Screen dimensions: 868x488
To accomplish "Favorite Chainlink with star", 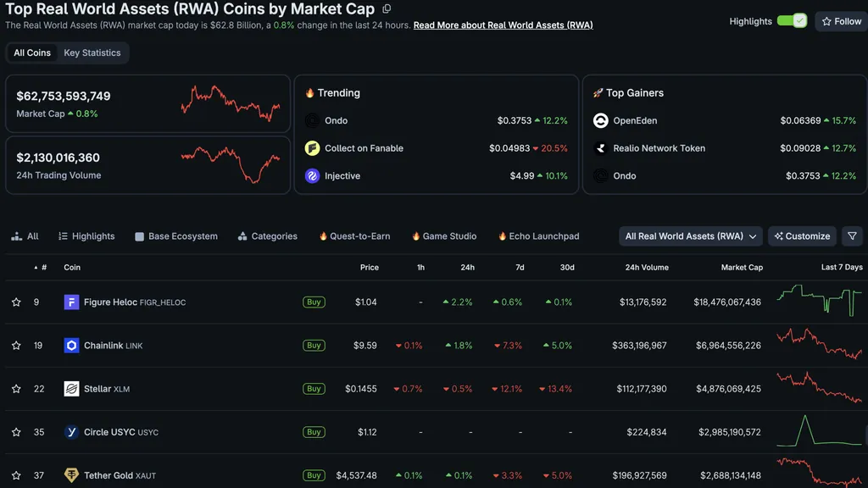I will 16,346.
